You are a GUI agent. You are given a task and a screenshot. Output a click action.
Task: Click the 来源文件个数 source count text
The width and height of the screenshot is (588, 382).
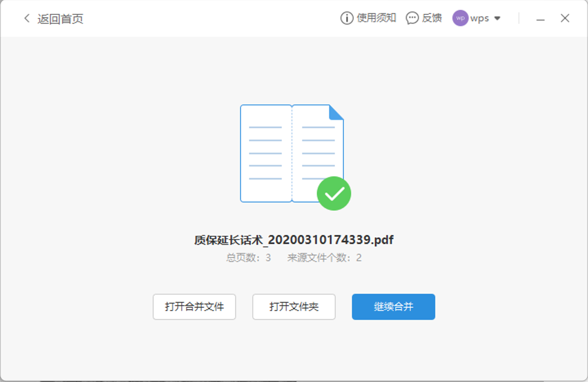324,258
